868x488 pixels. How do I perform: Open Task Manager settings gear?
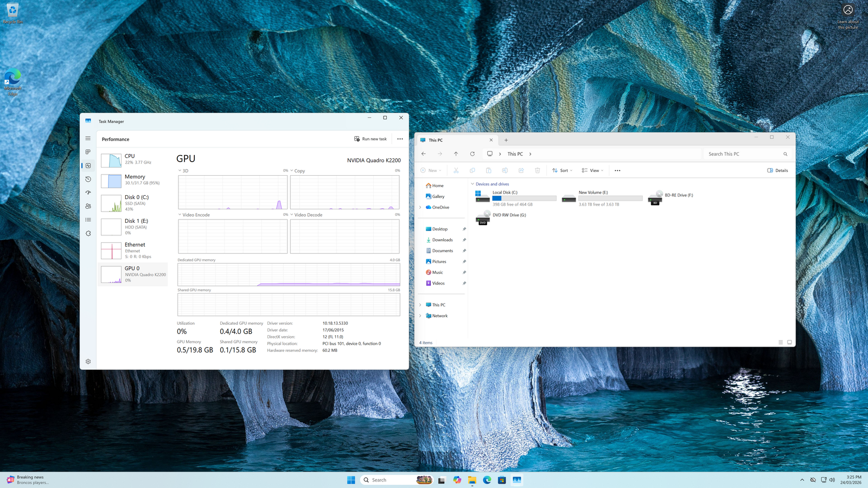tap(88, 362)
